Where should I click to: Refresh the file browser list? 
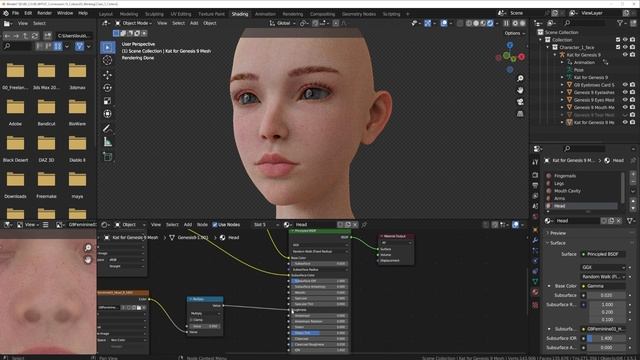point(35,36)
